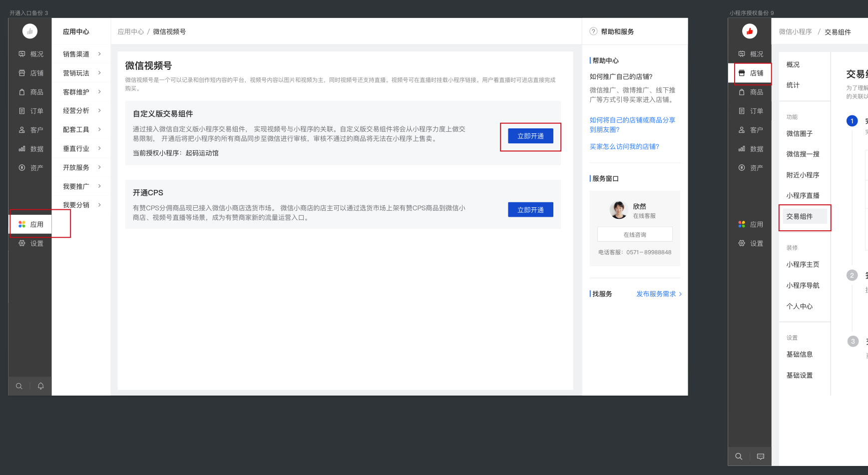
Task: Select the highlighted 应用 colorful icon
Action: point(22,224)
